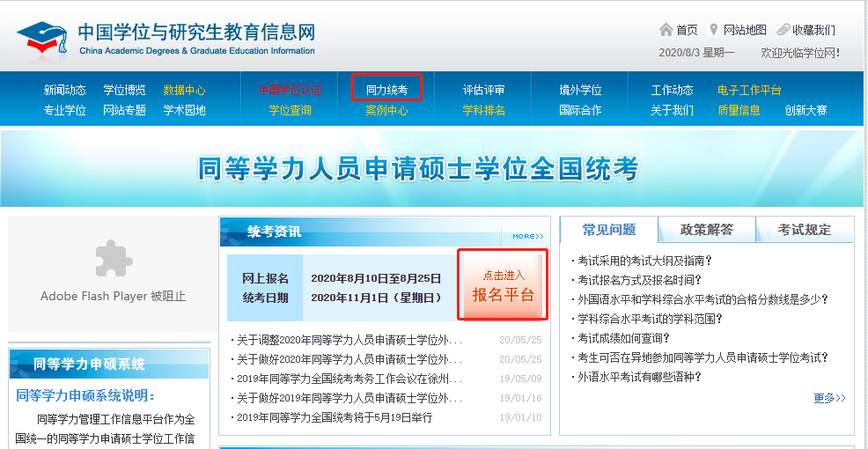Viewport: 868px width, 449px height.
Task: Open 学科排名 navigation item
Action: [x=483, y=110]
